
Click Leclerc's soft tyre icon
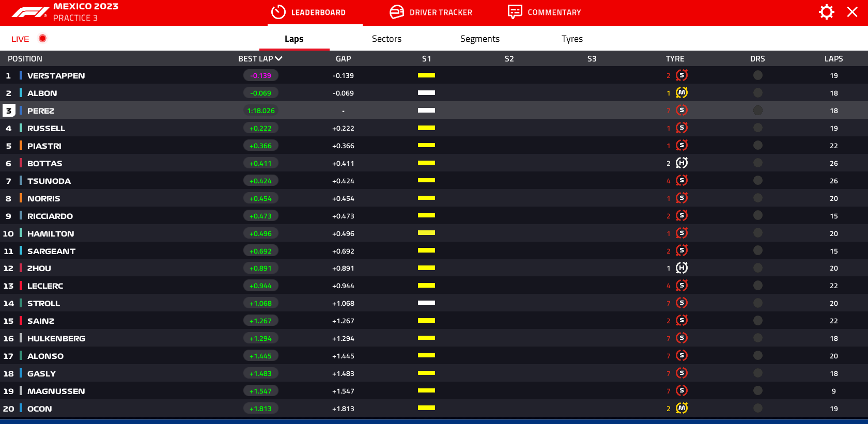[x=682, y=285]
